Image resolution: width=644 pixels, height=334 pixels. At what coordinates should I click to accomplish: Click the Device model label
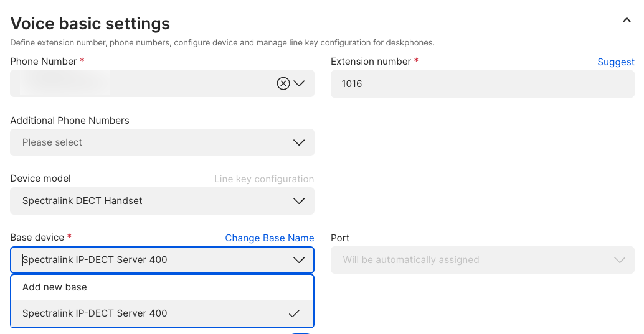(x=40, y=179)
